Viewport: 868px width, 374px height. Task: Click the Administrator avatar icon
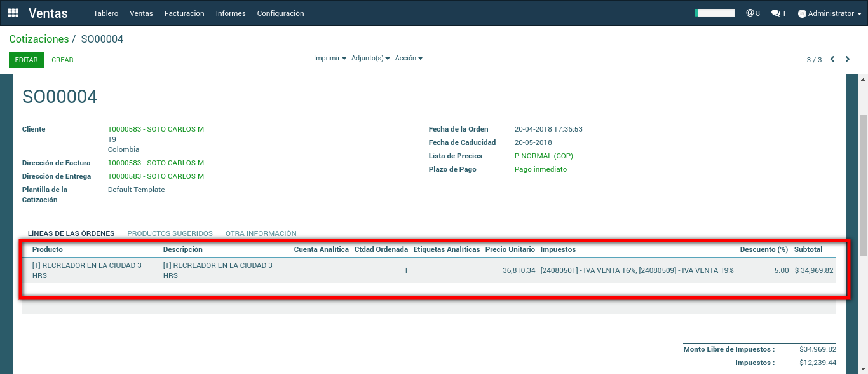[x=802, y=13]
